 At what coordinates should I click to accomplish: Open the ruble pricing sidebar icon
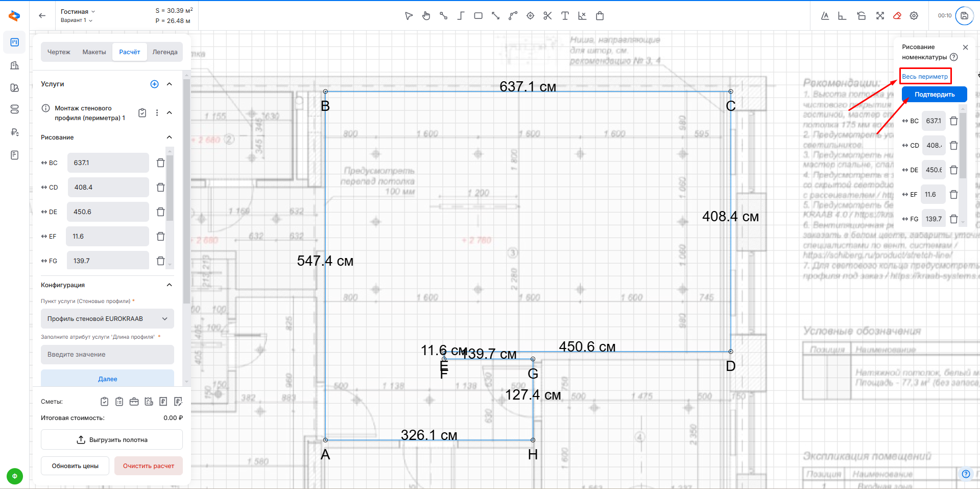(x=15, y=132)
